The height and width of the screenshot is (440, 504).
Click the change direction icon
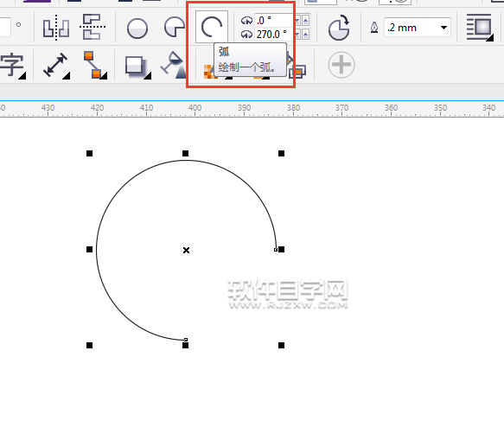point(339,28)
